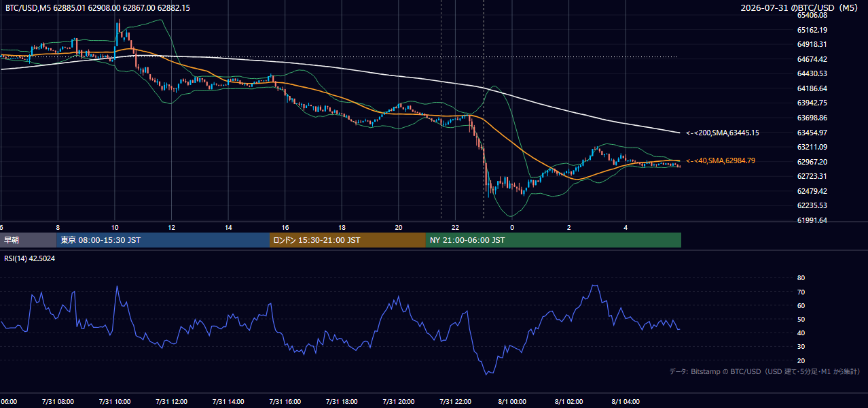Select the 200 SMA label 63445.15

pyautogui.click(x=722, y=133)
